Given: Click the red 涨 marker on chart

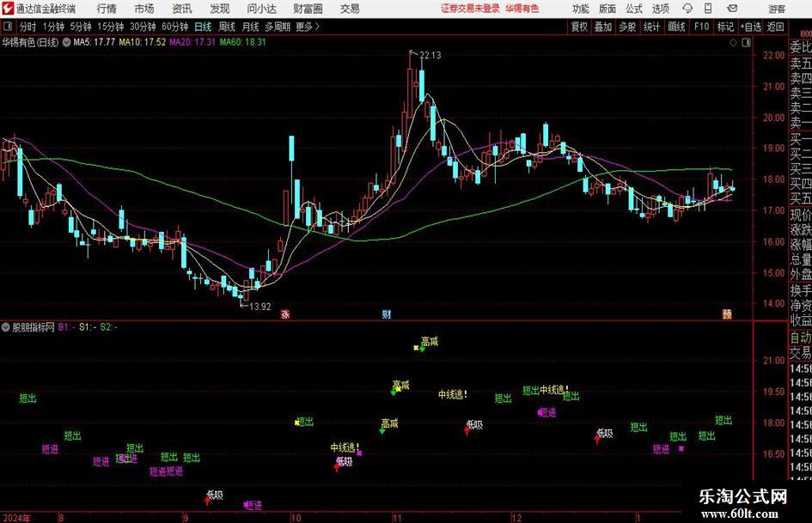Looking at the screenshot, I should tap(284, 313).
